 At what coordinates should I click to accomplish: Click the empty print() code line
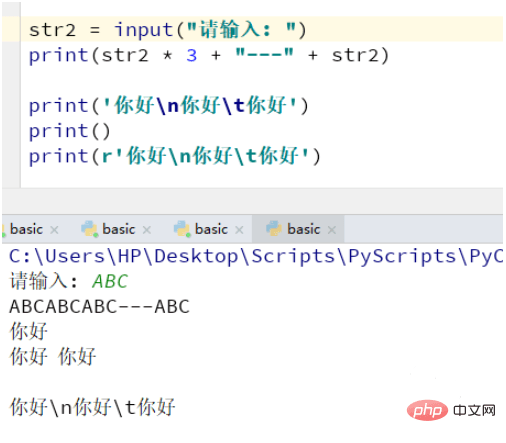pos(69,131)
